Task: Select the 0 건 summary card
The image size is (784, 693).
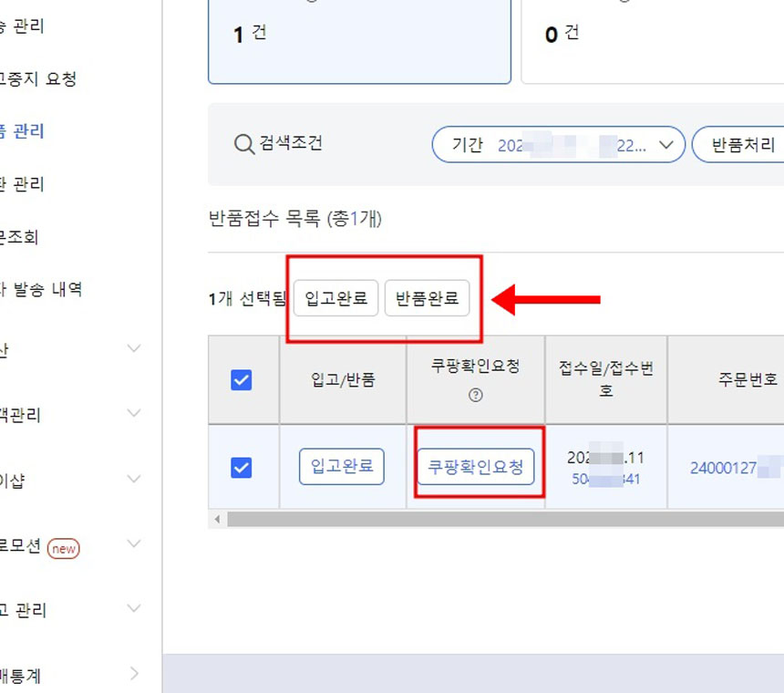Action: (653, 41)
